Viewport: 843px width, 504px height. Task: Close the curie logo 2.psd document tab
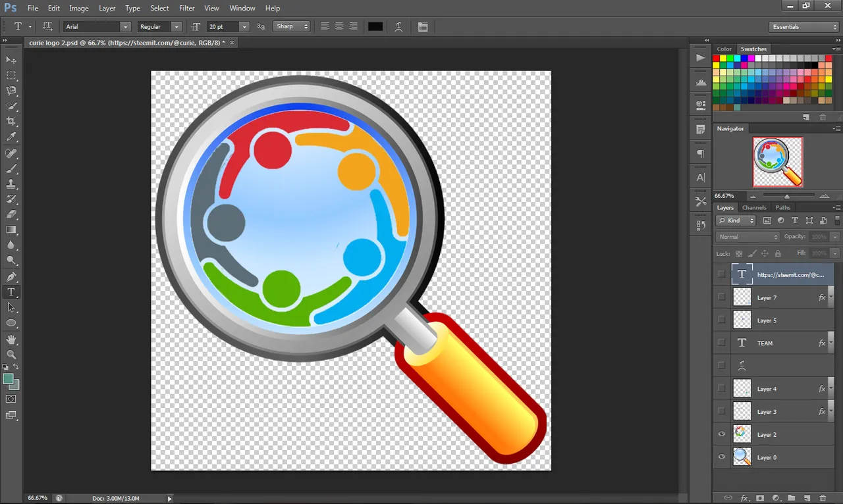point(231,42)
